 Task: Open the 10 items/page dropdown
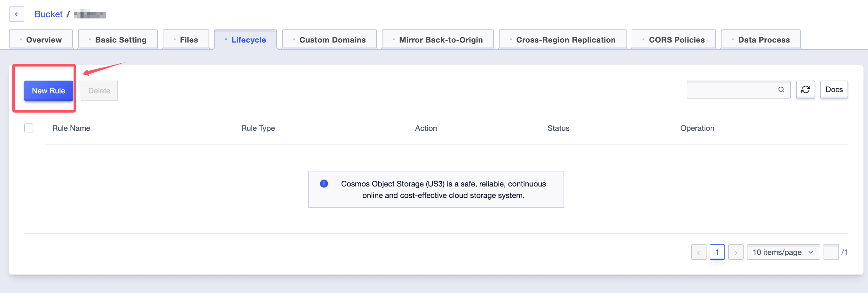pyautogui.click(x=783, y=252)
